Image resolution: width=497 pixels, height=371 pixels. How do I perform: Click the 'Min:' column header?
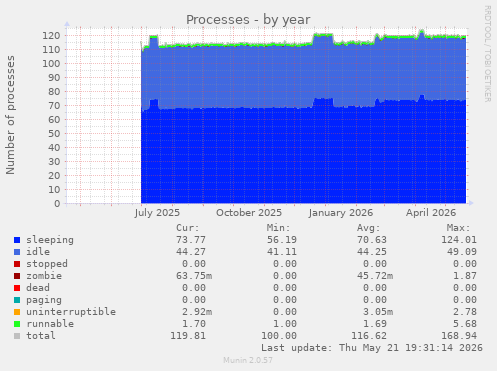pyautogui.click(x=278, y=228)
